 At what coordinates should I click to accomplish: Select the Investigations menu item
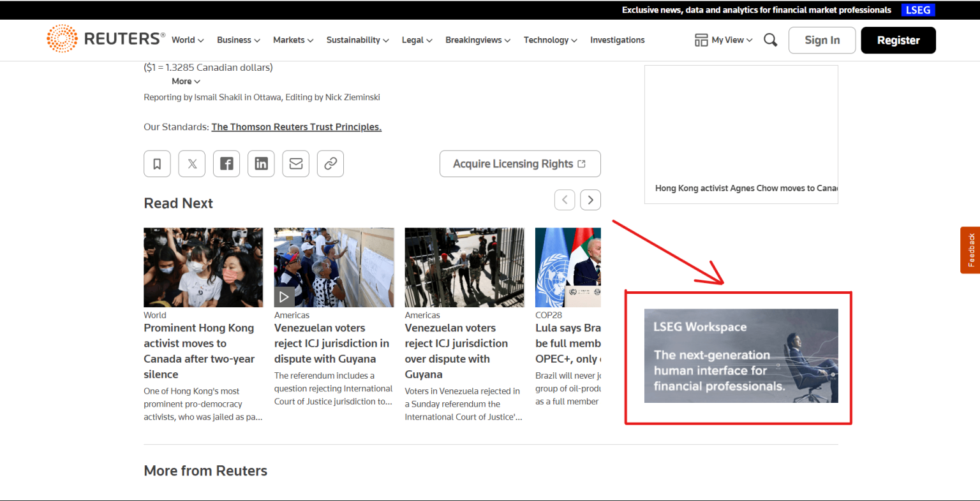click(x=617, y=40)
